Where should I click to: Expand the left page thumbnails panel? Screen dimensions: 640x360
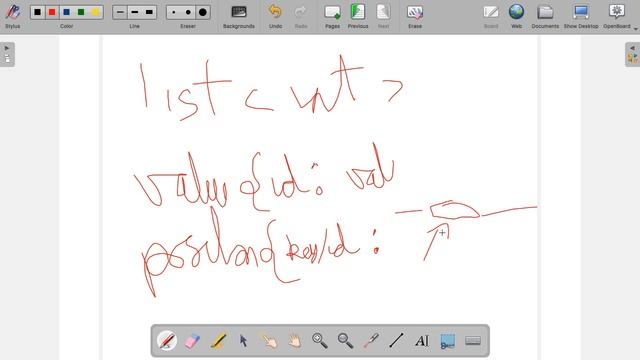coord(7,54)
